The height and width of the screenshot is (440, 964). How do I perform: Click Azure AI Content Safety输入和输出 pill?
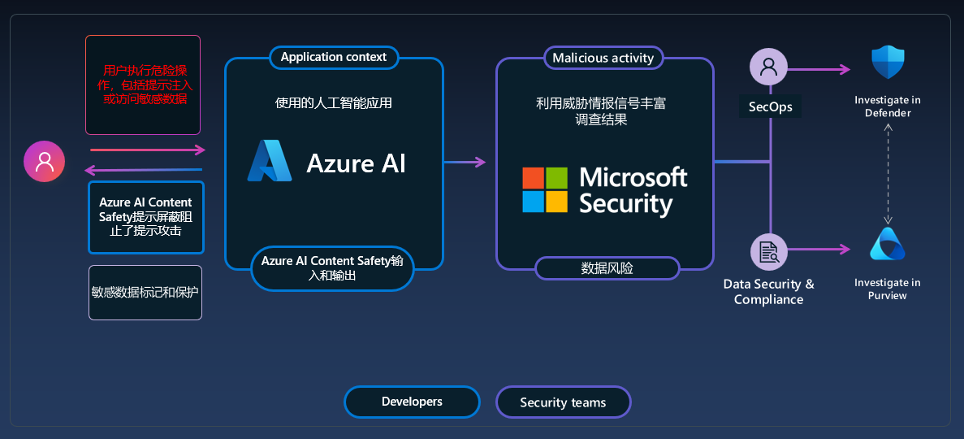(332, 269)
